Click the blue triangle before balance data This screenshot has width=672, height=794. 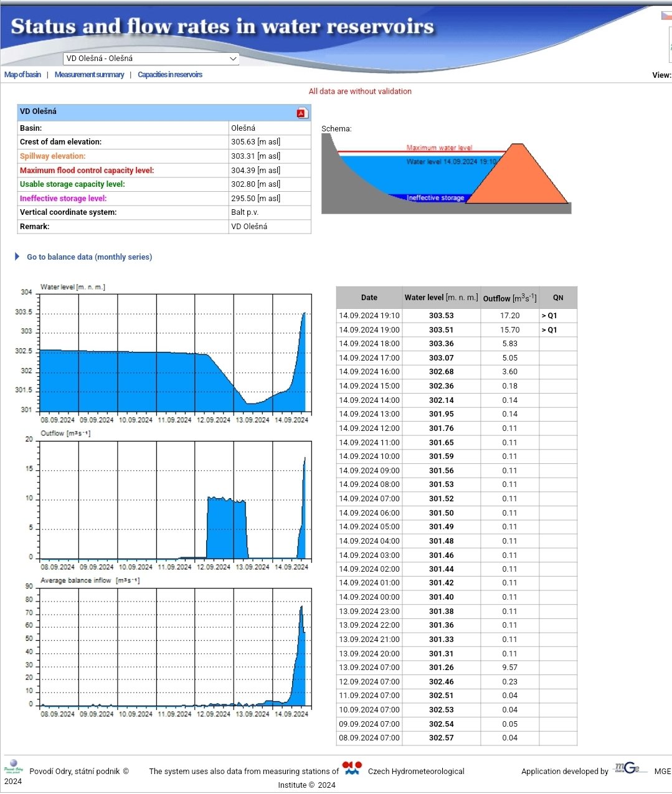coord(17,257)
